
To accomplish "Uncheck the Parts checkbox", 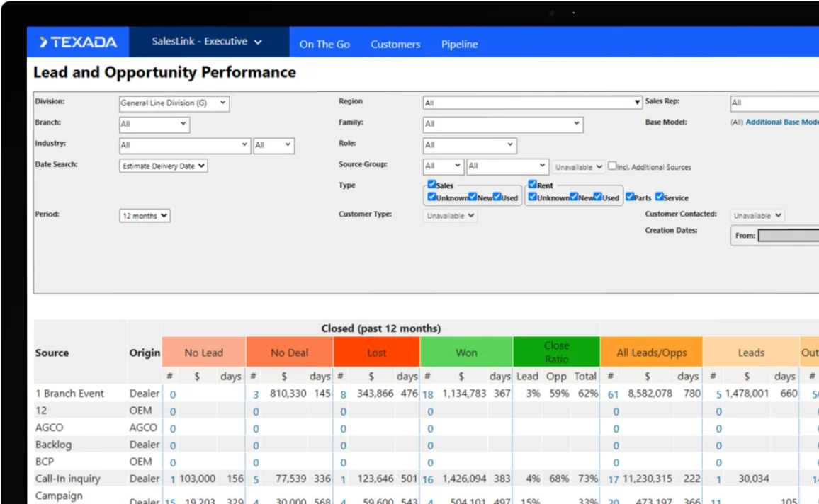I will tap(629, 197).
